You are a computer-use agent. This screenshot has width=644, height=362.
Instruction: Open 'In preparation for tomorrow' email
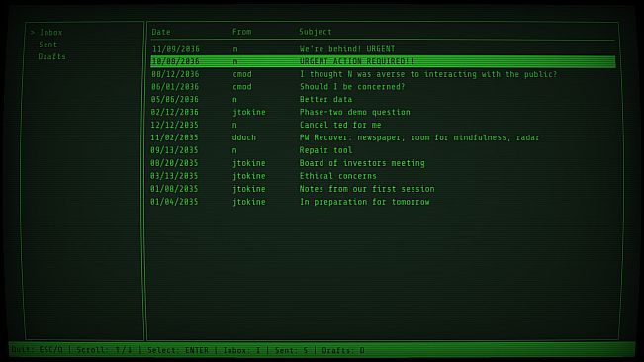pos(383,202)
